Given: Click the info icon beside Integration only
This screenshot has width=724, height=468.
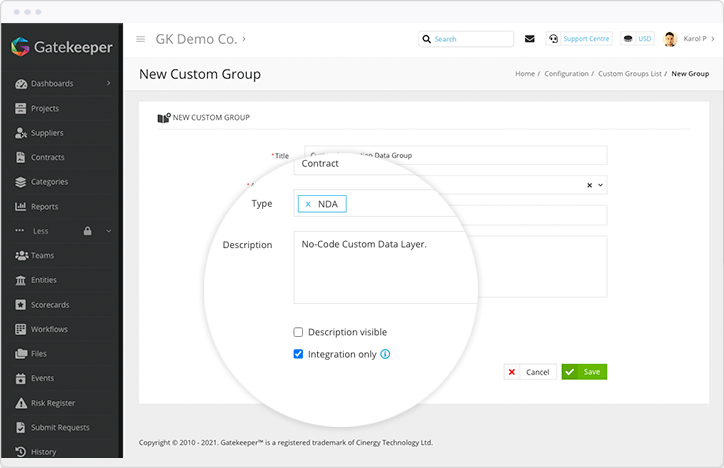Looking at the screenshot, I should (x=385, y=354).
